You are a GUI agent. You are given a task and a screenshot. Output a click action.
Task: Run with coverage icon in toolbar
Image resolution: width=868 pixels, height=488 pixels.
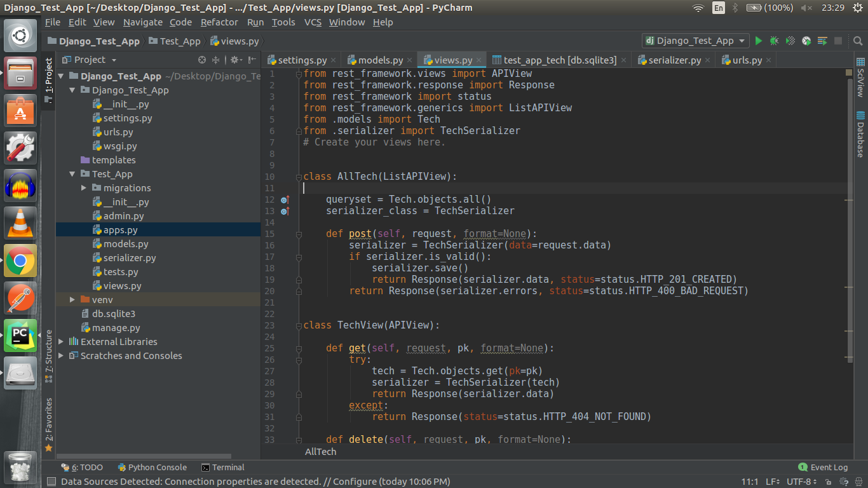pyautogui.click(x=790, y=41)
